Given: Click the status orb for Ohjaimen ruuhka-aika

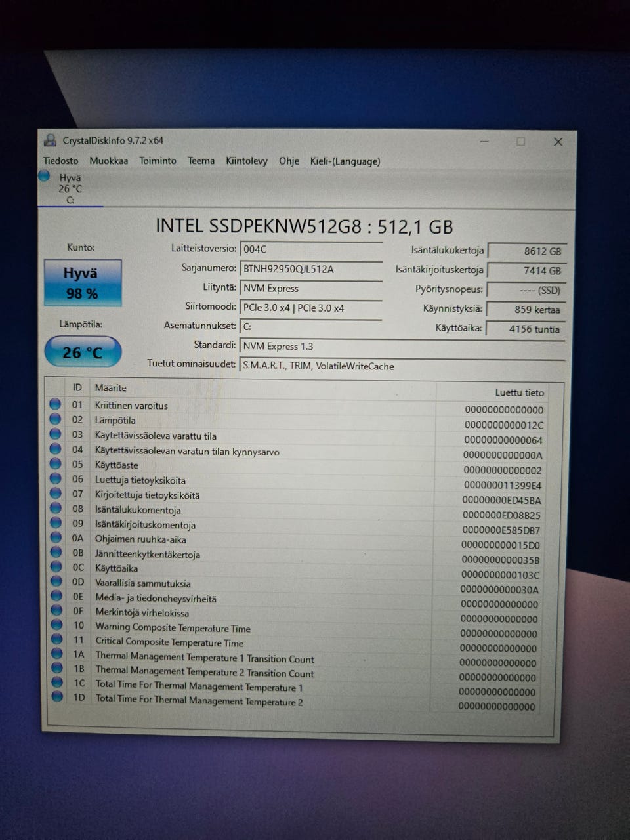Looking at the screenshot, I should (56, 538).
